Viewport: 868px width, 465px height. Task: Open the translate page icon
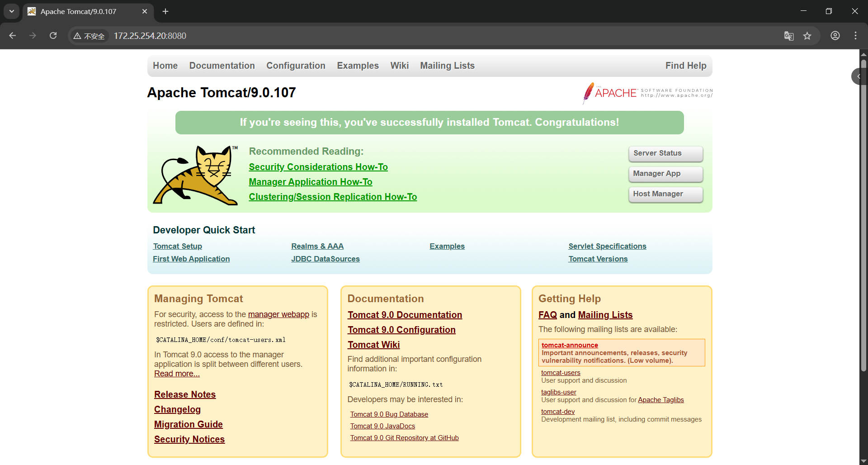789,36
